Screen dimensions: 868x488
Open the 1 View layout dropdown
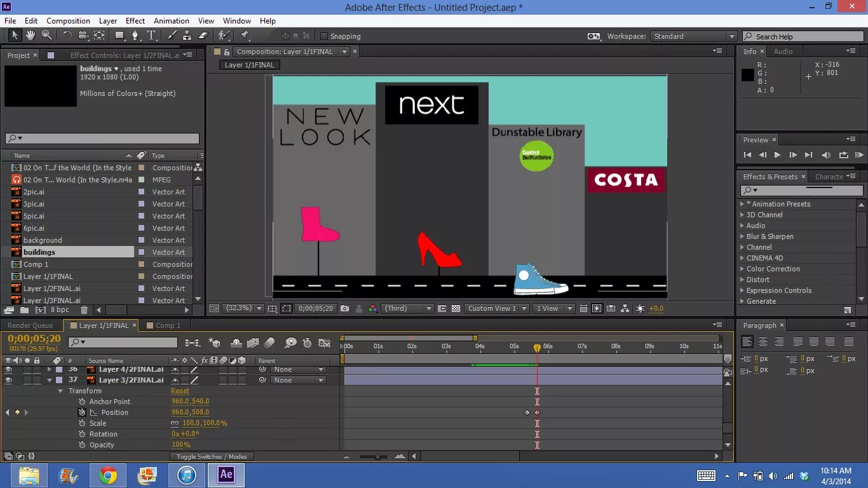553,308
